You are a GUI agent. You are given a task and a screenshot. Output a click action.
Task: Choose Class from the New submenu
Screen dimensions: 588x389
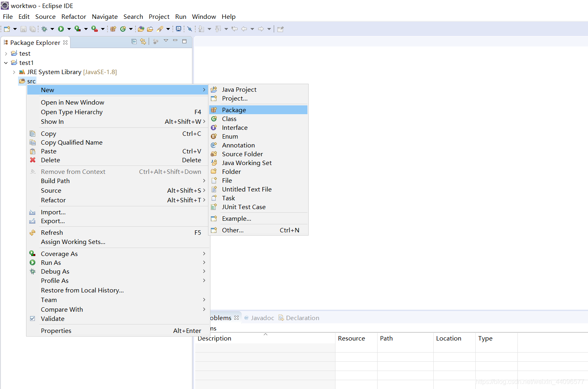(x=259, y=119)
